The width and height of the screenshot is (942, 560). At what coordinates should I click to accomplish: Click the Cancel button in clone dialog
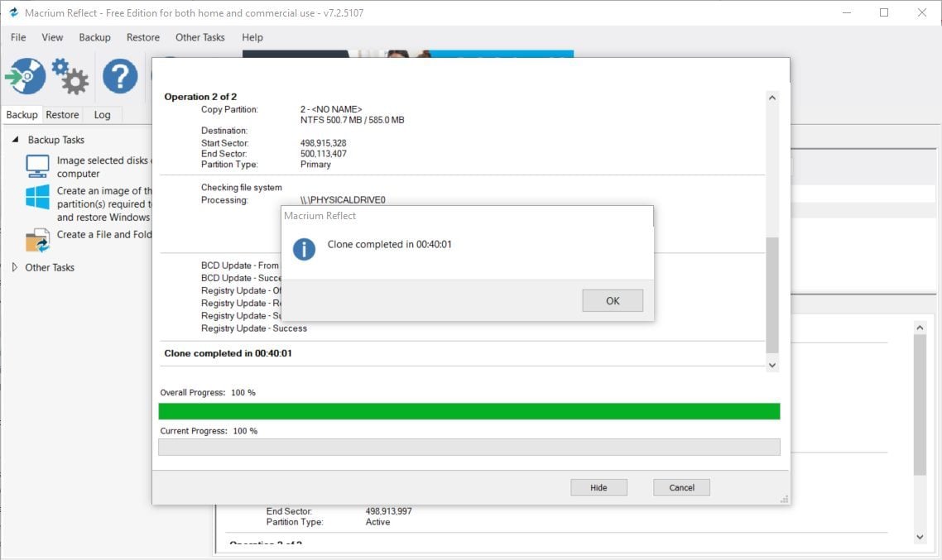pyautogui.click(x=681, y=487)
